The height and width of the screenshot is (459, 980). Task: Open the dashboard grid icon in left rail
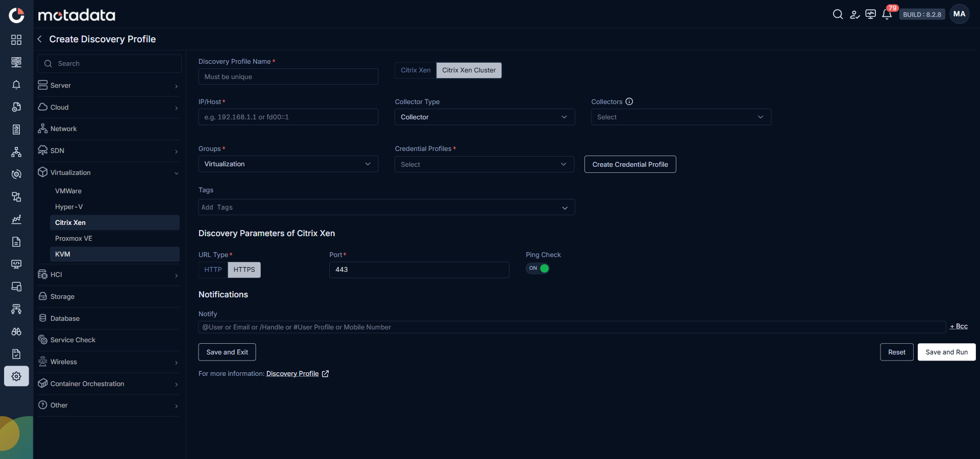pyautogui.click(x=16, y=40)
